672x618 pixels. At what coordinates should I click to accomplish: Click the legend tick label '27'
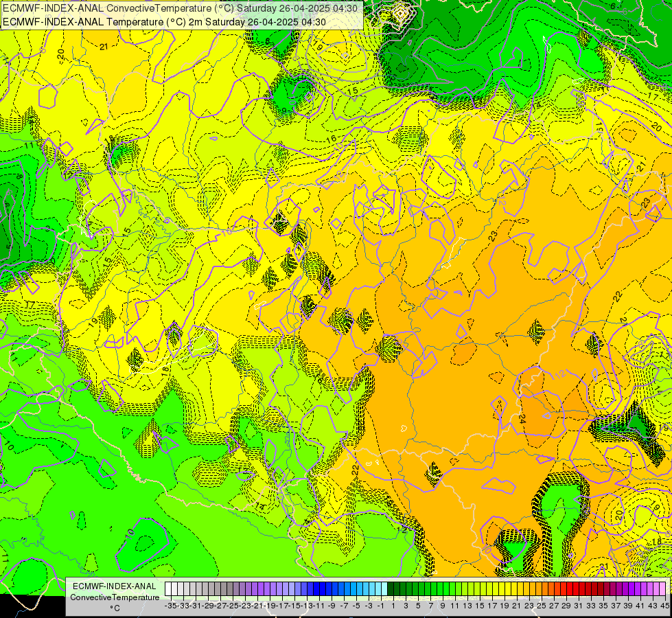(x=554, y=606)
